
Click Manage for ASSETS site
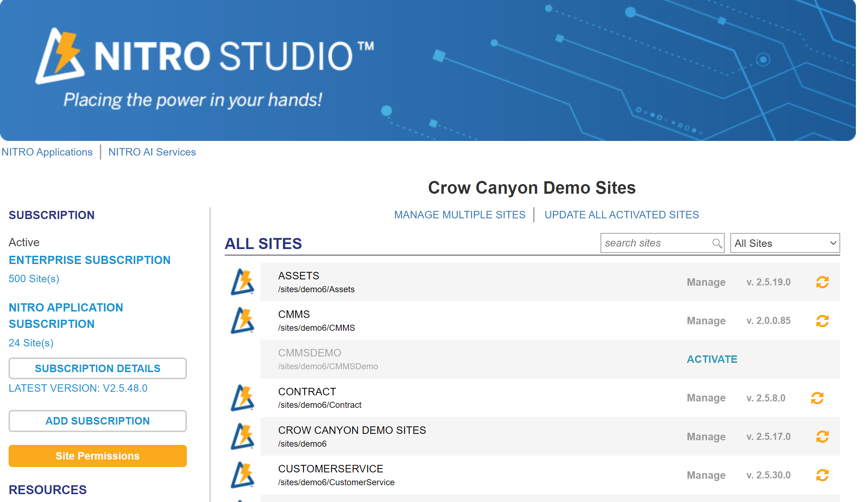706,282
